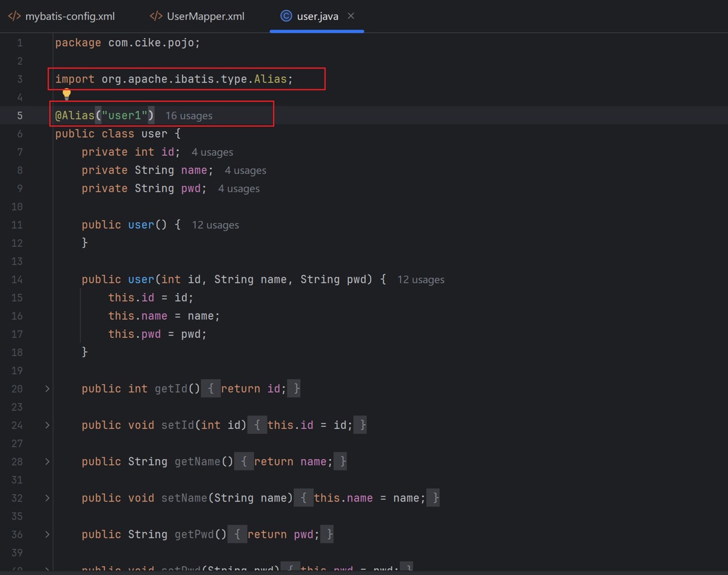
Task: Expand the folded getPwd() method
Action: coord(47,534)
